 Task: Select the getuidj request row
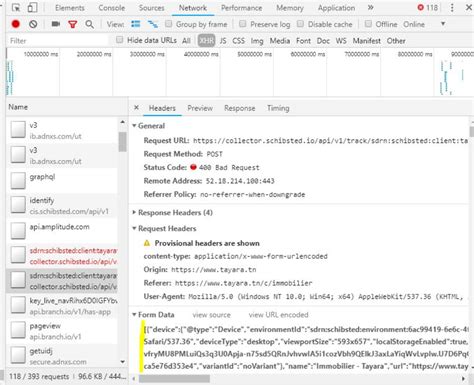(62, 355)
